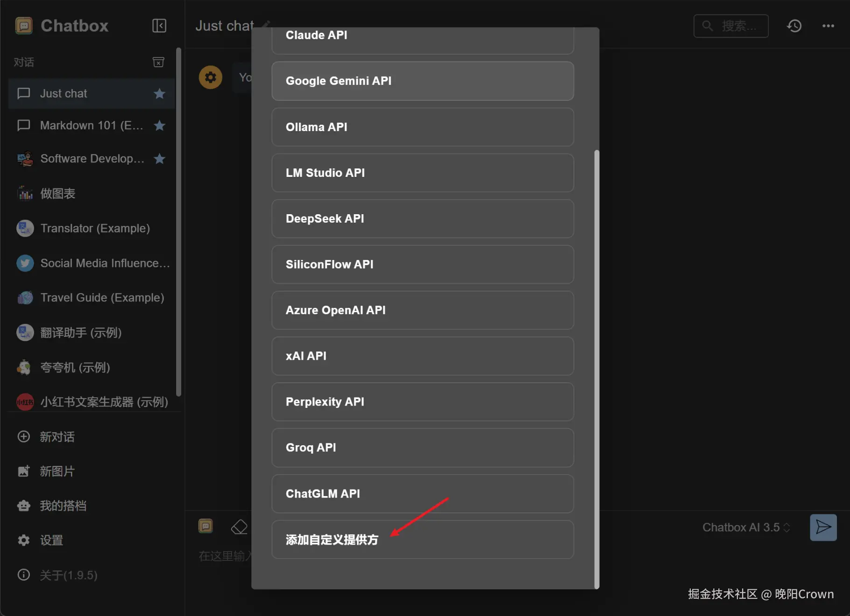Click the Software Developer avatar icon

25,159
